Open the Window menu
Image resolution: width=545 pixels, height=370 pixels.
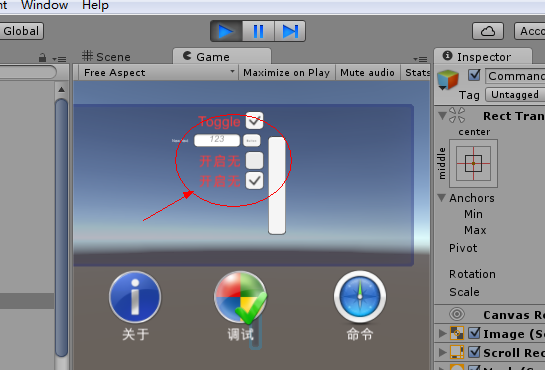(44, 5)
